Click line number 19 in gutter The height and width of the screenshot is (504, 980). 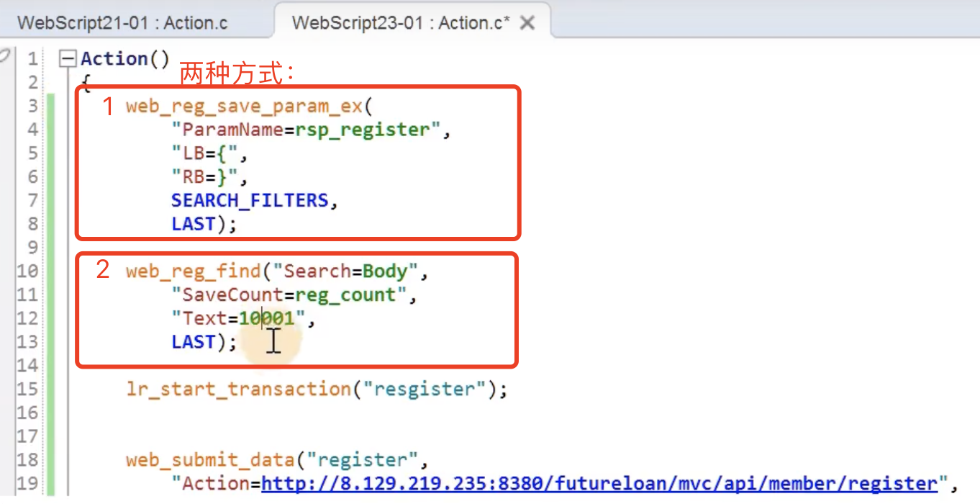(27, 483)
